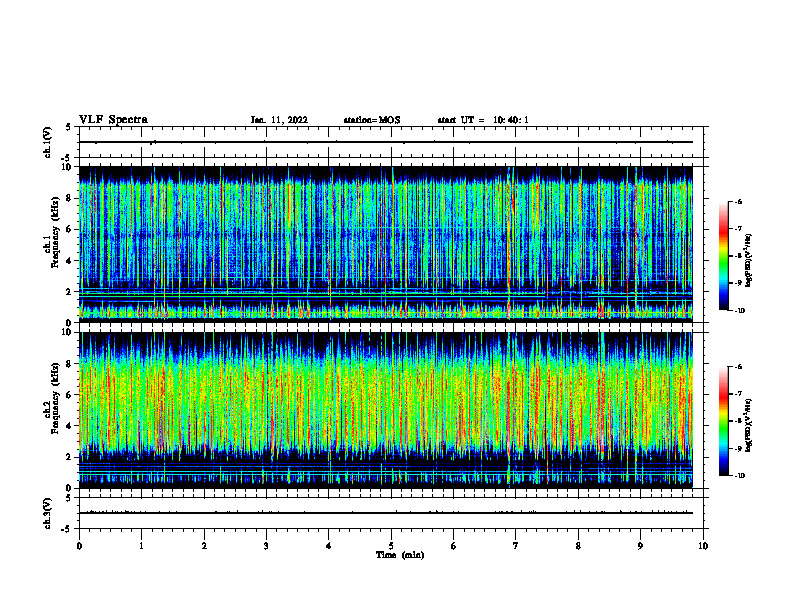
Task: Click the ch.2 spectrogram color bar
Action: 723,421
